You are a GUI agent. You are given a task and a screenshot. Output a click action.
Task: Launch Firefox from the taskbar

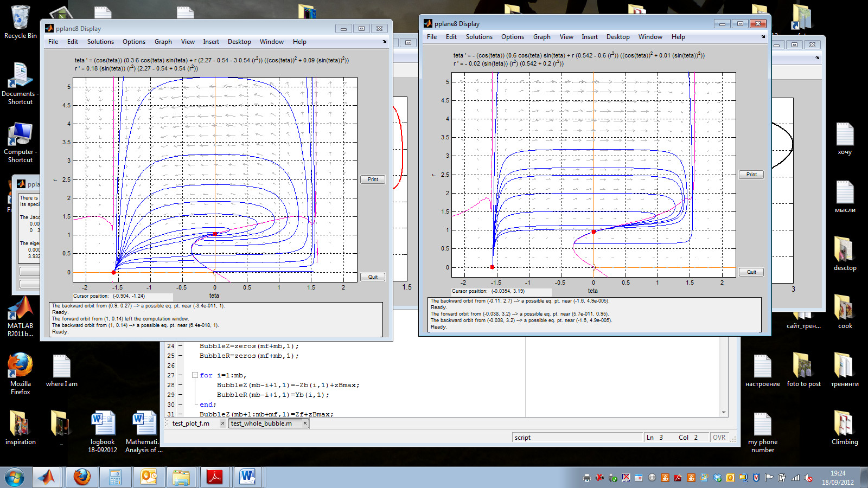[x=82, y=477]
